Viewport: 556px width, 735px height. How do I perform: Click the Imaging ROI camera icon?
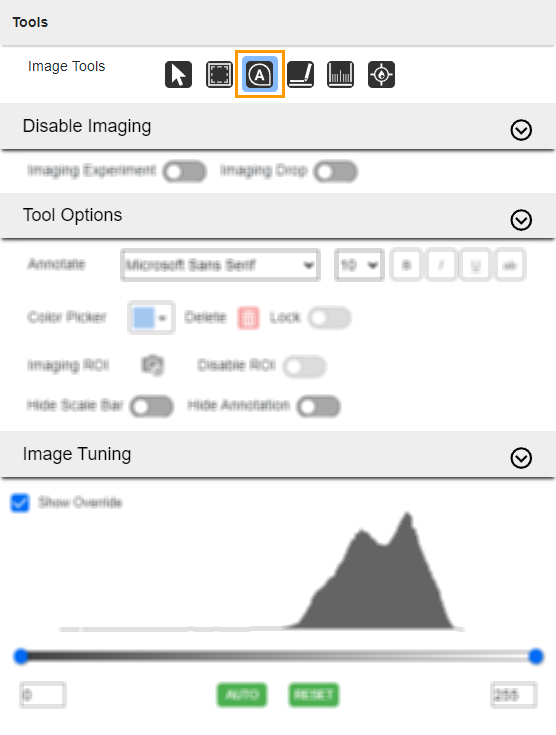153,365
